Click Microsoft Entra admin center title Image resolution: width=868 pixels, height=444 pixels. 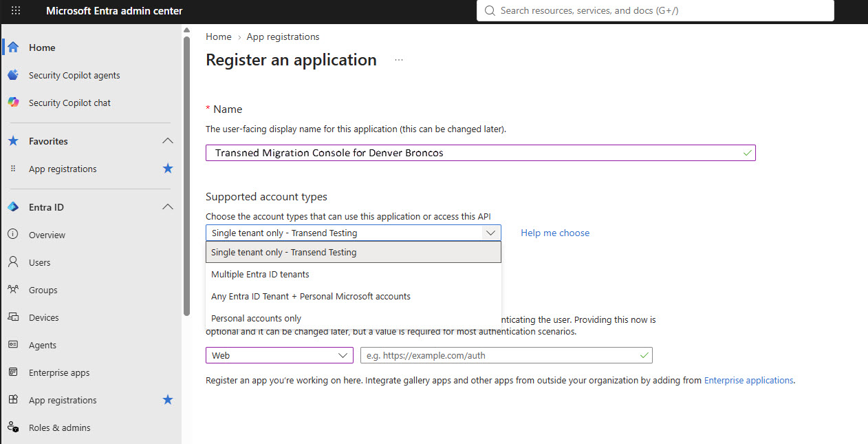pos(114,11)
